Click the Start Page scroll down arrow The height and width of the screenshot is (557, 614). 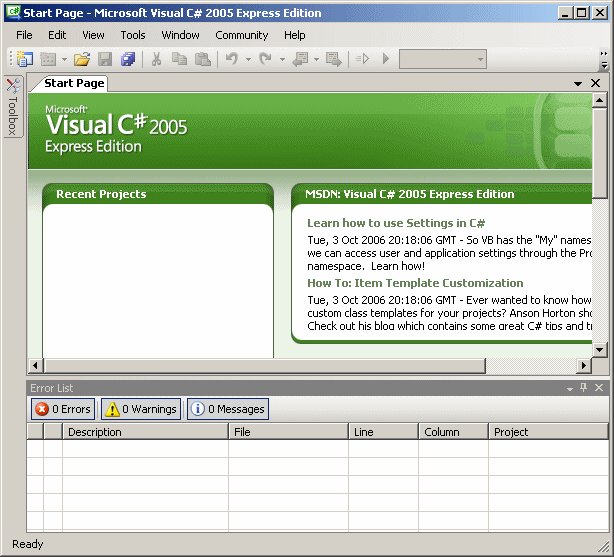click(x=600, y=349)
